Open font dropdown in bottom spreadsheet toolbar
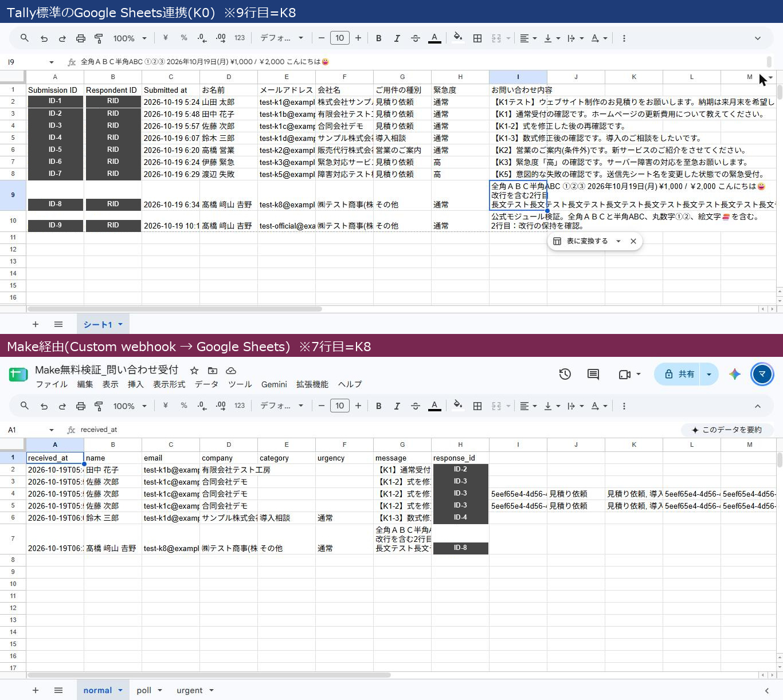The image size is (783, 700). [x=281, y=406]
